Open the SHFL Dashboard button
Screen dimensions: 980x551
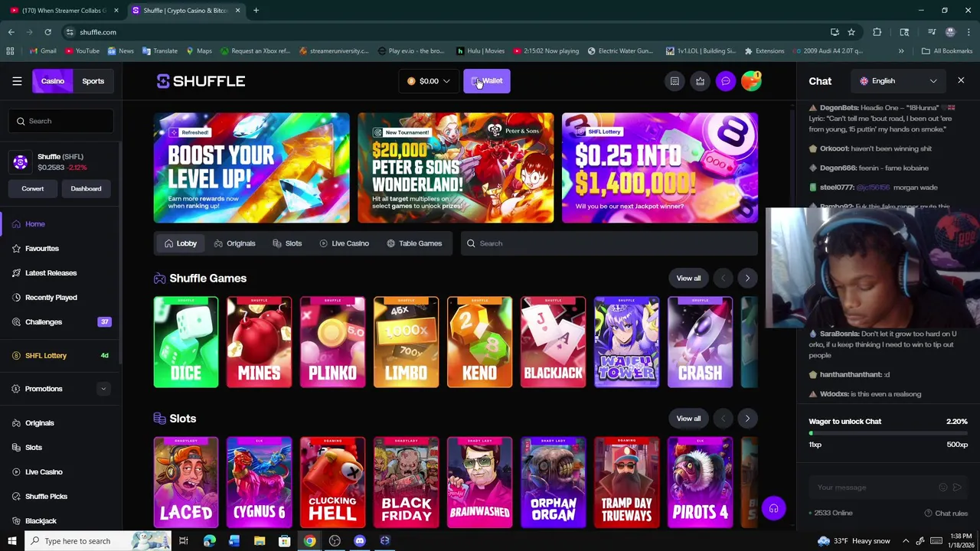click(x=86, y=188)
